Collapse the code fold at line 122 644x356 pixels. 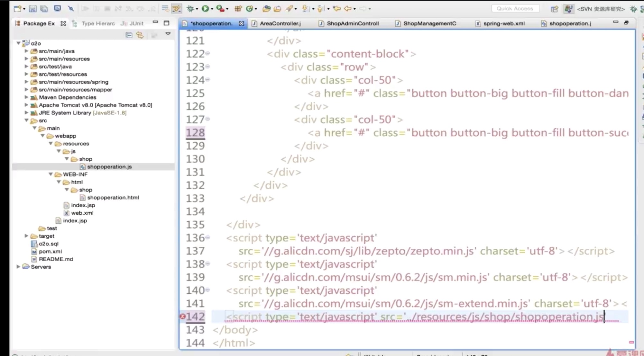208,53
